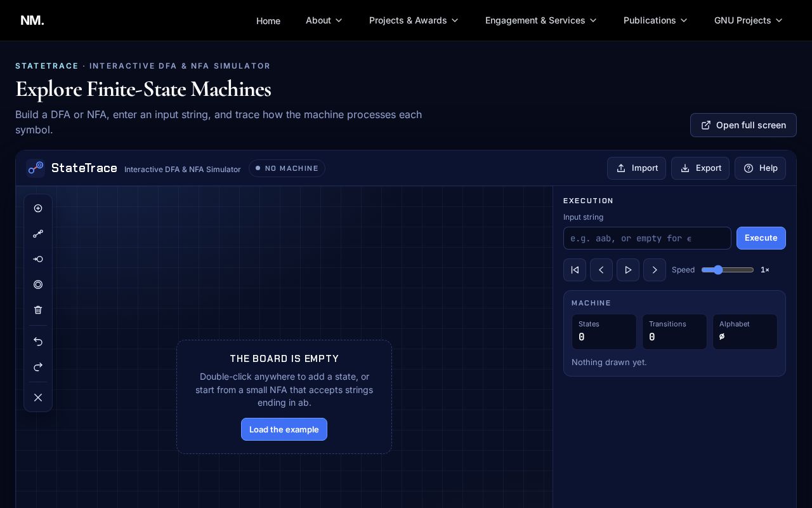Toggle the accepting state tool
This screenshot has height=508, width=812.
38,284
